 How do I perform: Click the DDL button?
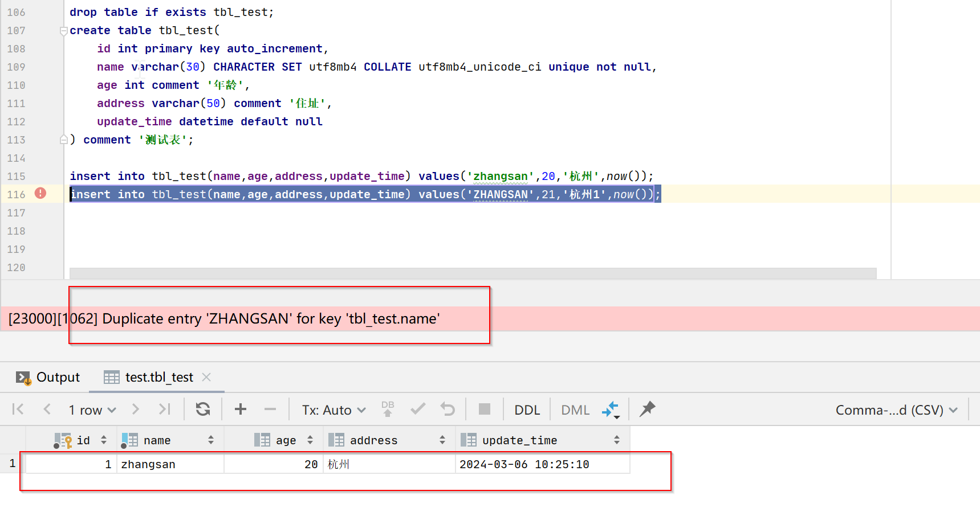pos(527,410)
